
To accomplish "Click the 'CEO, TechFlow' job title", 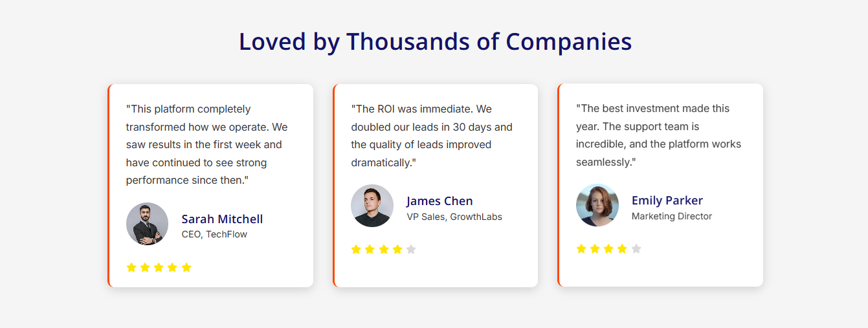I will pyautogui.click(x=214, y=234).
